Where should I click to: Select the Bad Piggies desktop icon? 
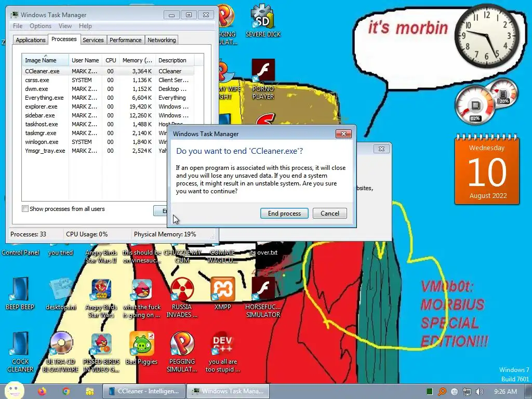pyautogui.click(x=141, y=348)
